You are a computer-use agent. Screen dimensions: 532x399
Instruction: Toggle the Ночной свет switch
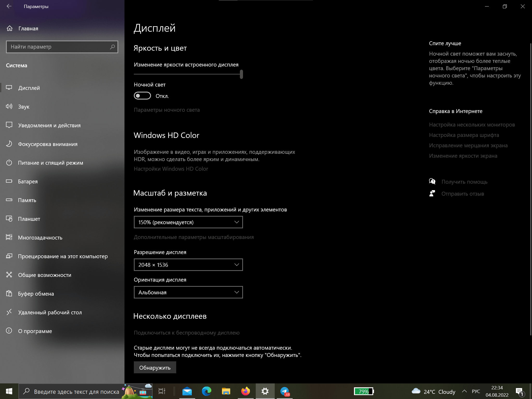pyautogui.click(x=142, y=96)
